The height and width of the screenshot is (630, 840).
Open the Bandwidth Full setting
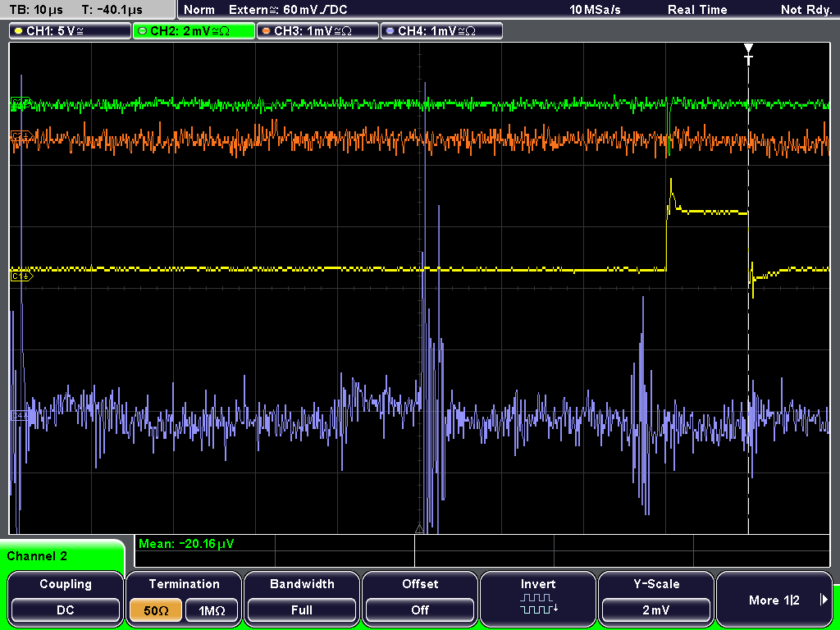302,598
